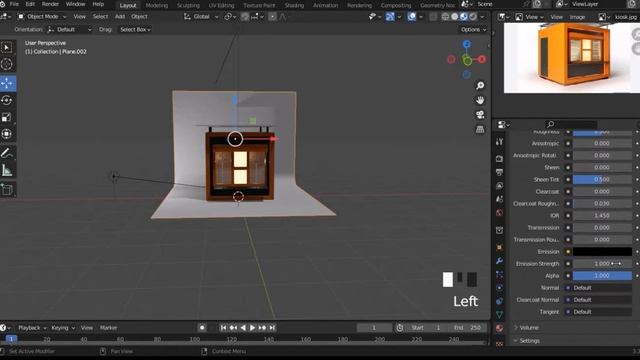Toggle proportional editing

(273, 17)
